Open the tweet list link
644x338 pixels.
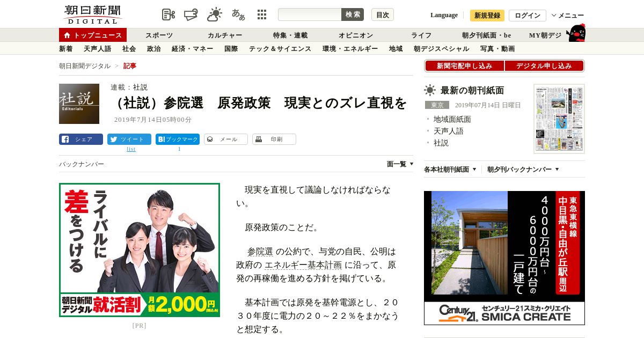(x=131, y=149)
